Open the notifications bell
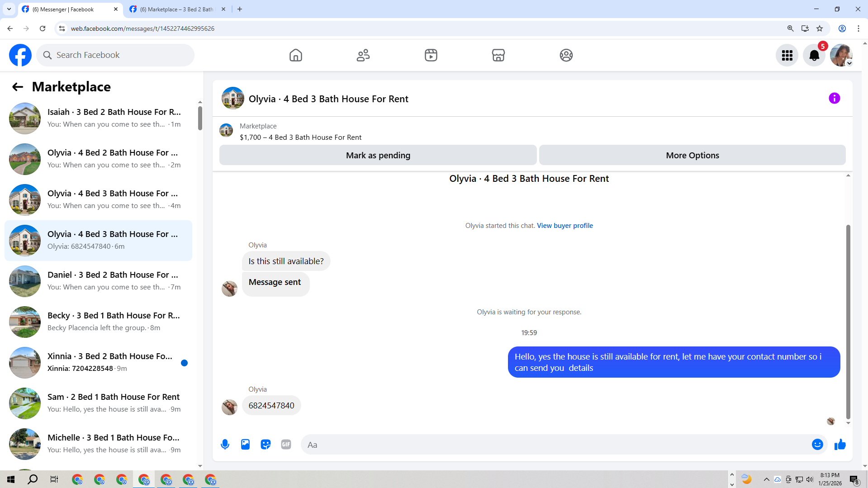This screenshot has height=488, width=868. [814, 55]
